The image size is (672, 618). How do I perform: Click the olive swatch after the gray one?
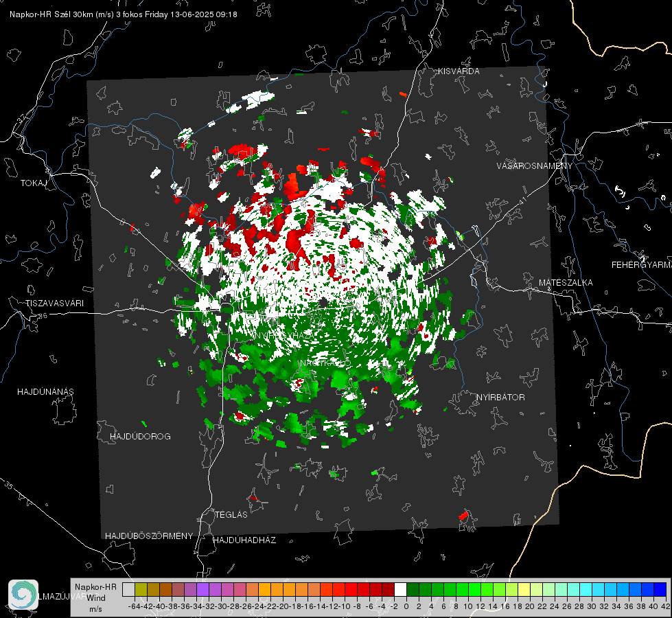141,589
